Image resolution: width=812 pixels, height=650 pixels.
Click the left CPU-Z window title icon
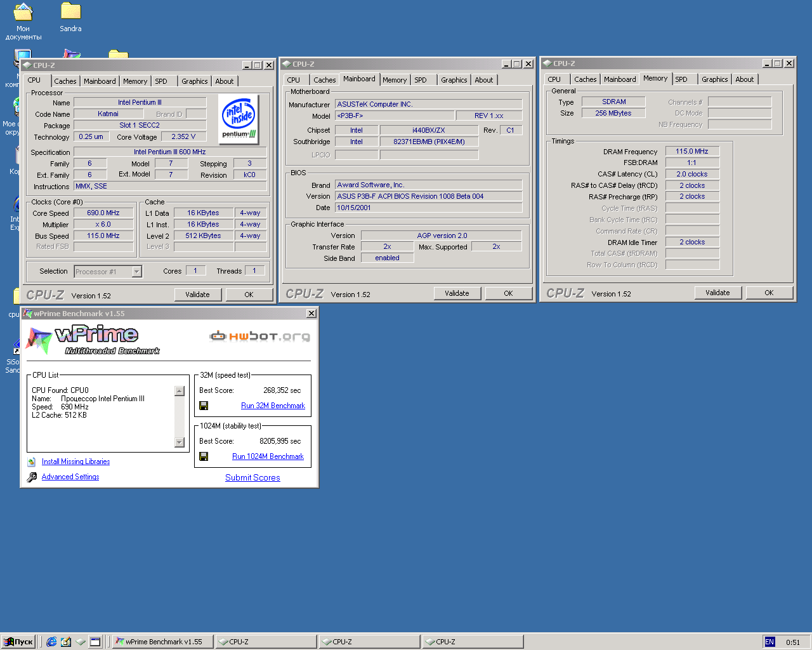[27, 65]
